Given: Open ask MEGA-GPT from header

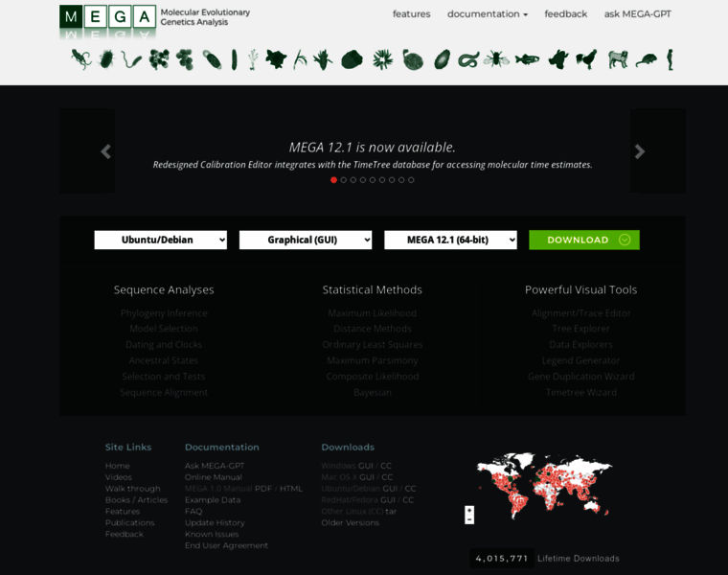Looking at the screenshot, I should point(637,14).
